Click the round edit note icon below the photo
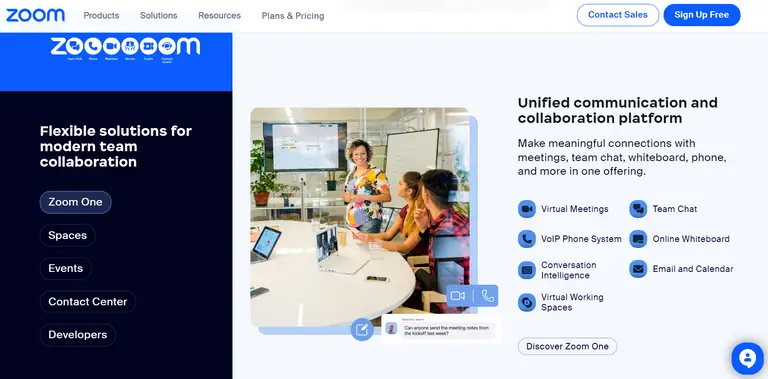This screenshot has width=768, height=379. tap(362, 330)
